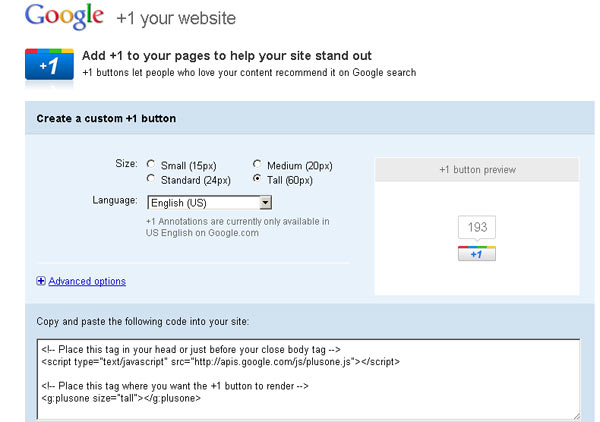The image size is (600, 422).
Task: Click the '+1 Annotations are currently only available' note
Action: (238, 227)
